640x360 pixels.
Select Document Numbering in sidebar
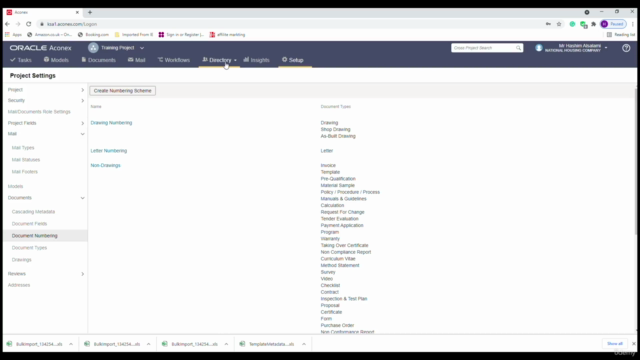35,236
